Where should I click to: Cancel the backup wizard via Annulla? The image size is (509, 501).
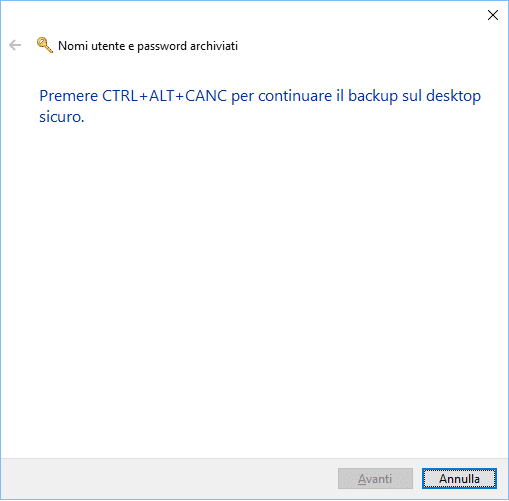coord(459,478)
